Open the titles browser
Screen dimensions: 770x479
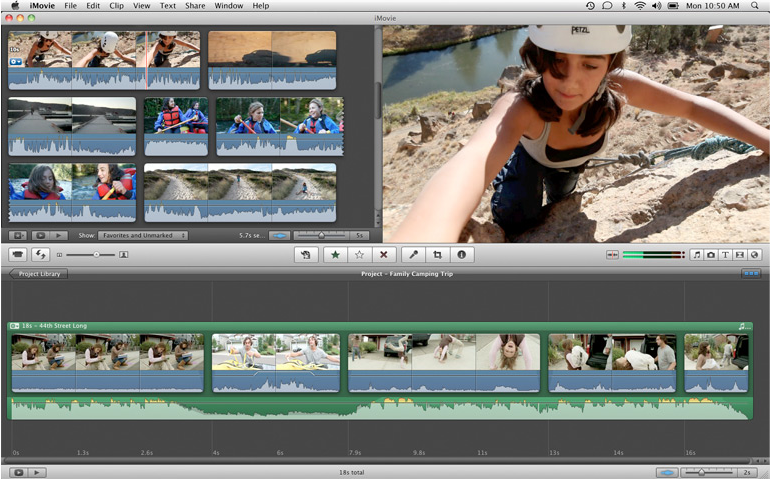[x=725, y=255]
